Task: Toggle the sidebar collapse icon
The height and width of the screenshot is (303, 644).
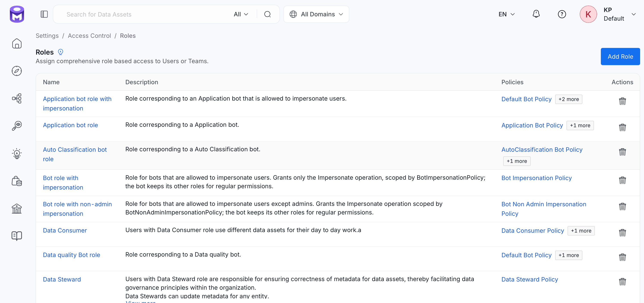Action: (44, 14)
